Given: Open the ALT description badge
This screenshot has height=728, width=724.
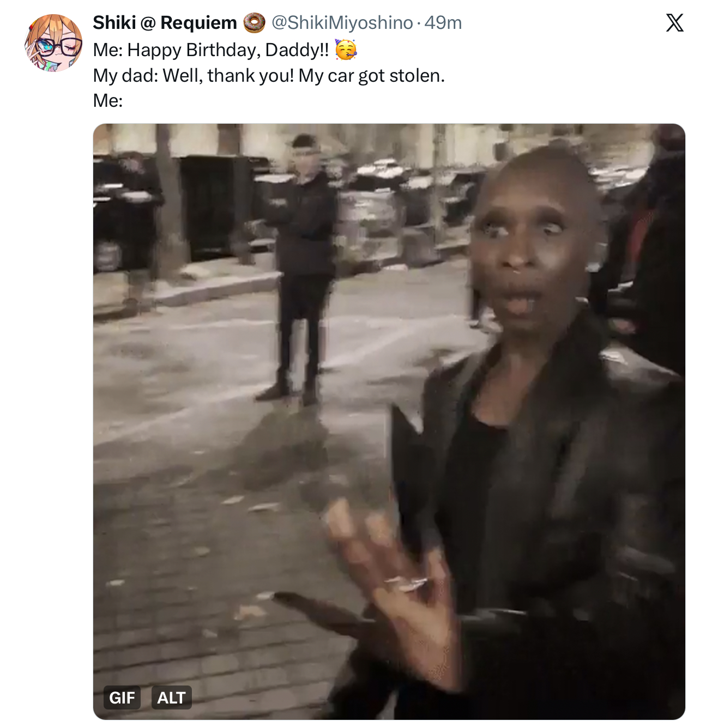Looking at the screenshot, I should 171,697.
